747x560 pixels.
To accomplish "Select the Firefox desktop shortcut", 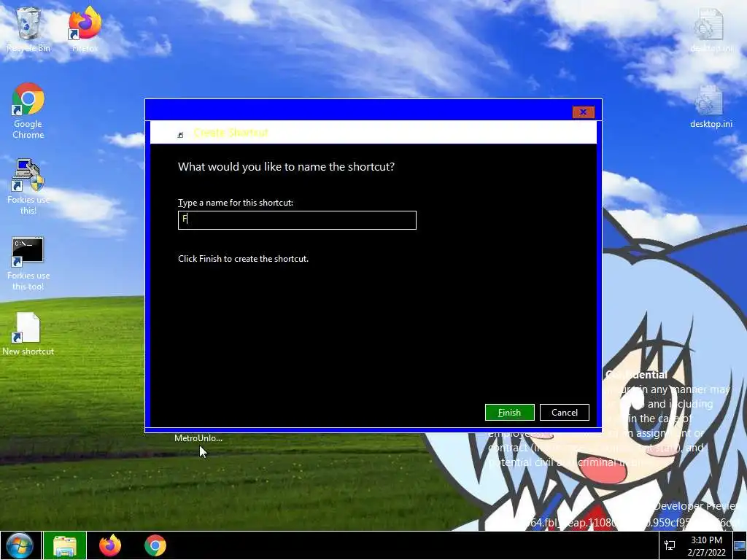I will coord(85,28).
